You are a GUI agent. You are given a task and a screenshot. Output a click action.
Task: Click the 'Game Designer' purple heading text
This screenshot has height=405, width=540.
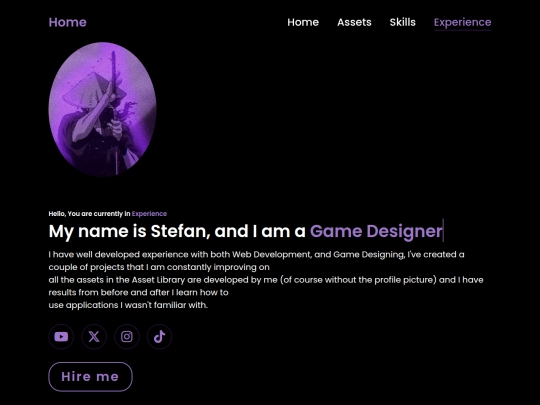(376, 231)
